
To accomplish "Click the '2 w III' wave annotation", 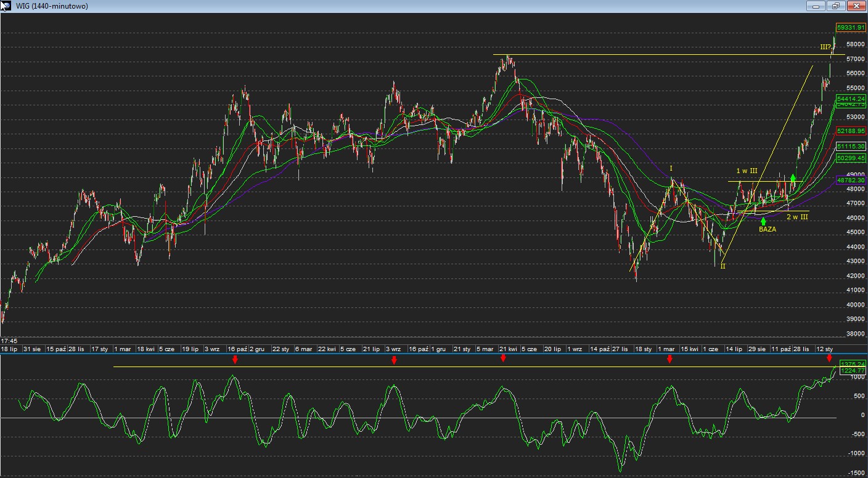I will [797, 217].
